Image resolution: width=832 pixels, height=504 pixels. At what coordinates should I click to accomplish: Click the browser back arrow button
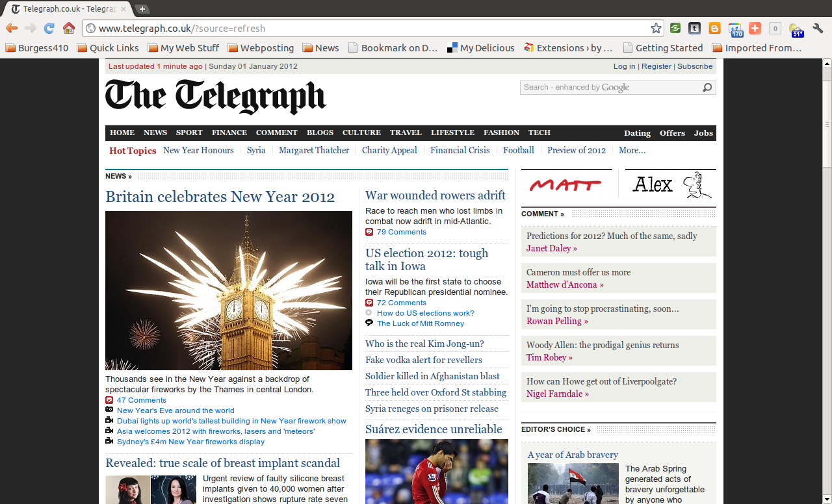(x=11, y=28)
